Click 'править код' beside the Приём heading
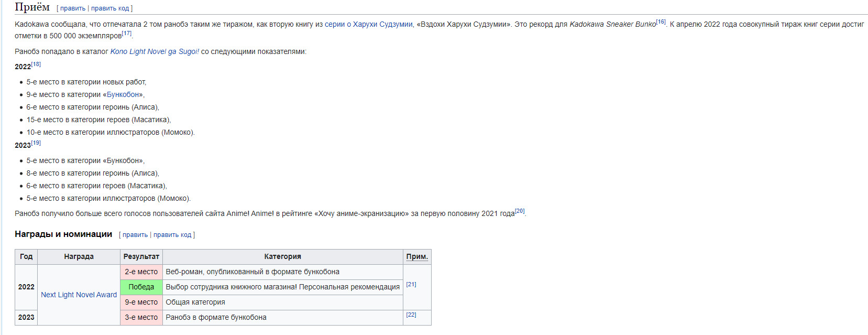This screenshot has height=335, width=868. click(x=110, y=8)
